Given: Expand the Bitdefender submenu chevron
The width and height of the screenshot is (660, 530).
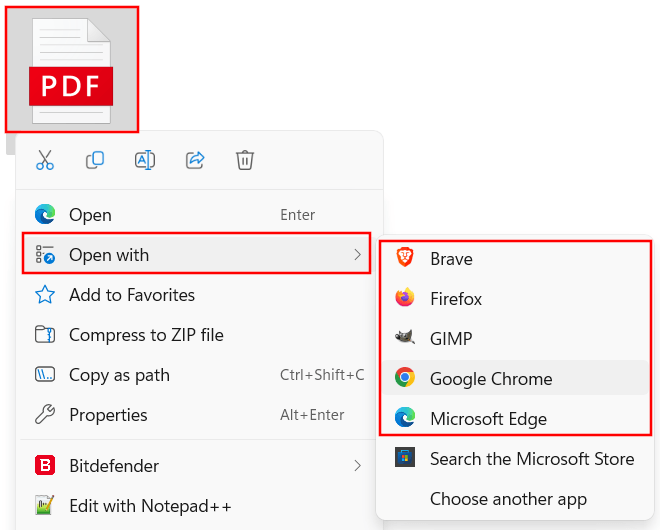Looking at the screenshot, I should [x=358, y=466].
